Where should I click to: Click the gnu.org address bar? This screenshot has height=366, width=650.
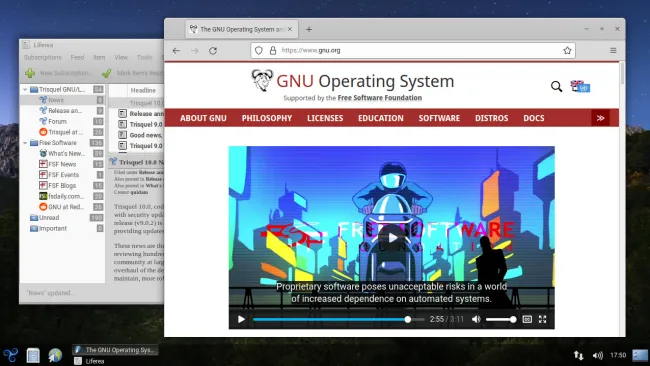tap(412, 51)
